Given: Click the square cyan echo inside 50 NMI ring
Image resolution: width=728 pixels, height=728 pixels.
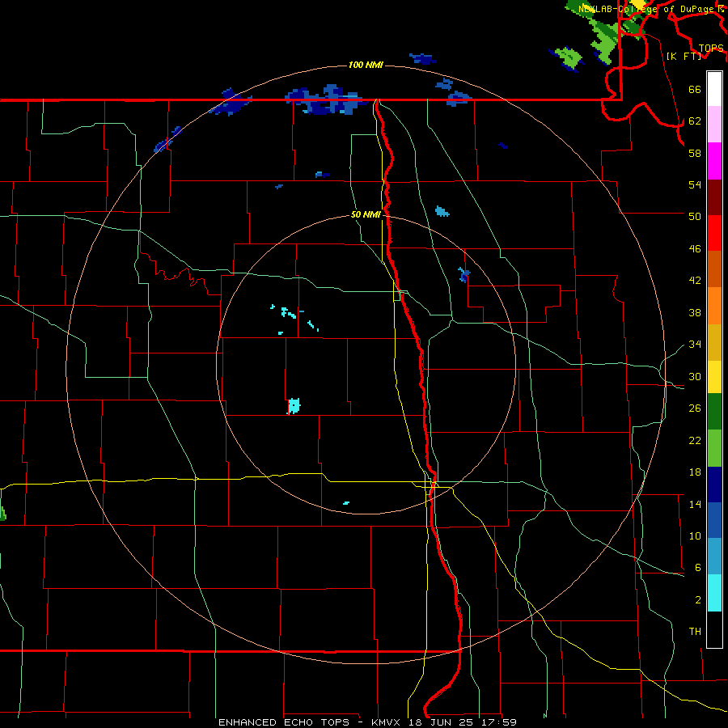Looking at the screenshot, I should coord(294,406).
